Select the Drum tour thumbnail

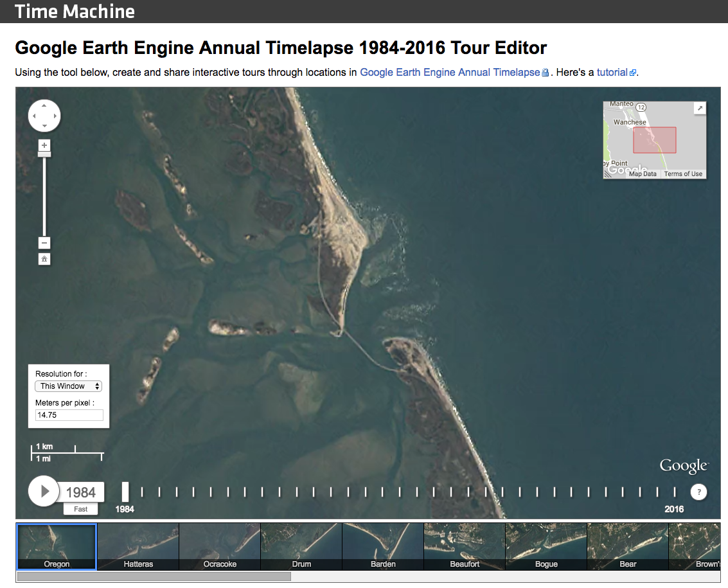[302, 547]
